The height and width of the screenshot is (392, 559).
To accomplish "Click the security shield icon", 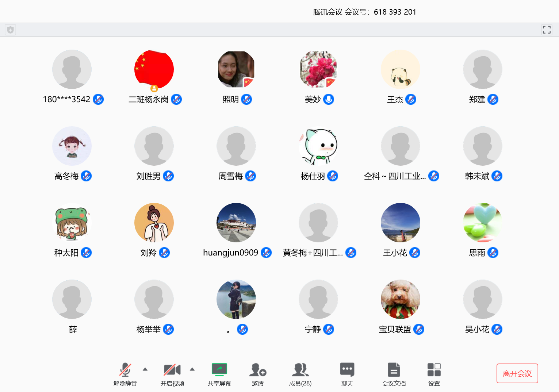I will [10, 30].
